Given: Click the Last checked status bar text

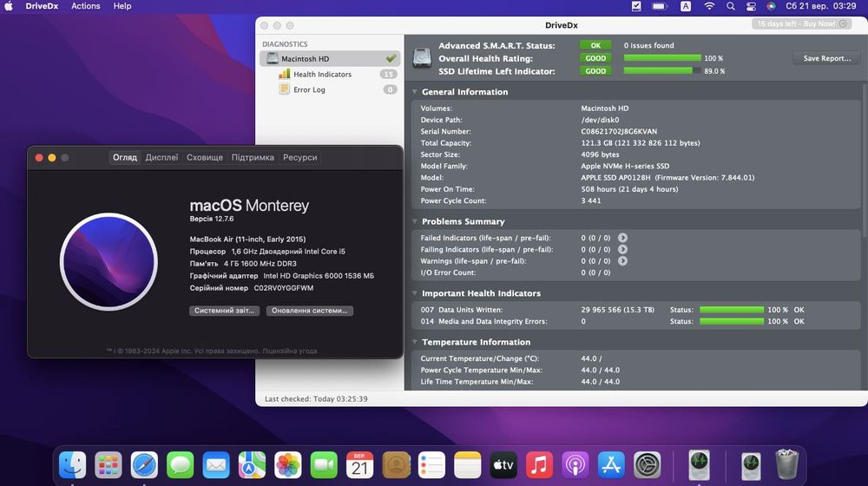Looking at the screenshot, I should pos(316,398).
